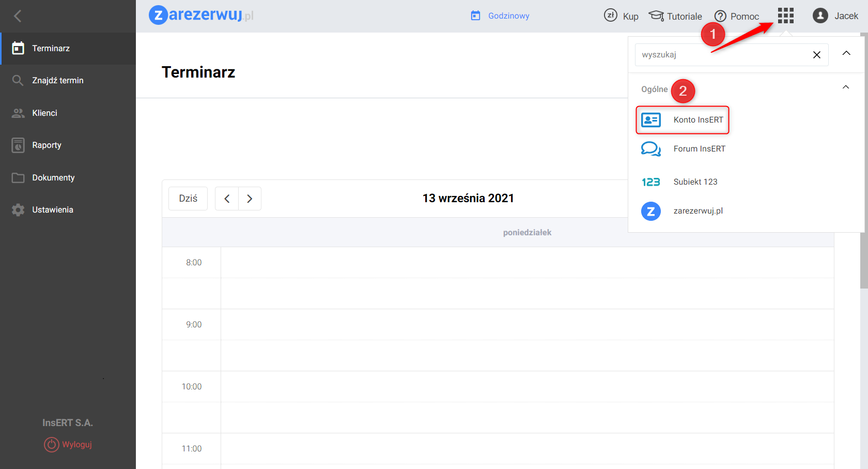Open the Kup purchase link
The height and width of the screenshot is (469, 868).
pyautogui.click(x=630, y=17)
